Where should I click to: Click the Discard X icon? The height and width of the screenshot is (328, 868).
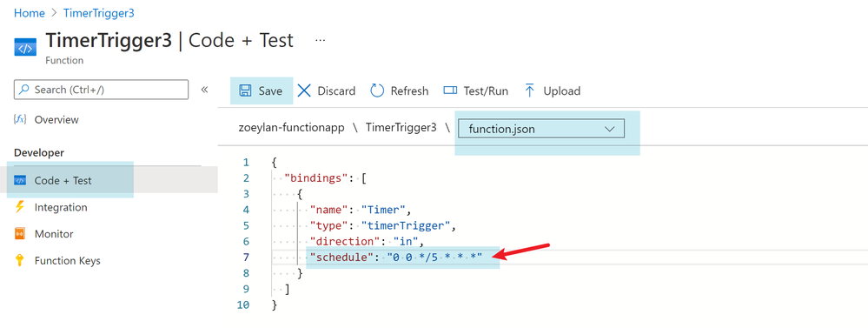304,90
